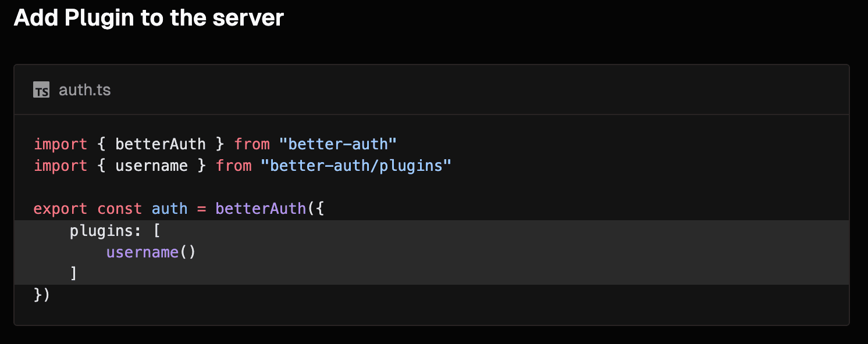The image size is (868, 344).
Task: Click the from keyword on line one
Action: coord(252,144)
